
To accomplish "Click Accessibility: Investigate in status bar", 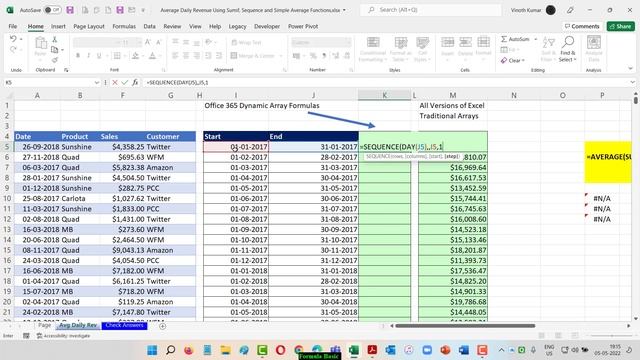I will [x=63, y=336].
